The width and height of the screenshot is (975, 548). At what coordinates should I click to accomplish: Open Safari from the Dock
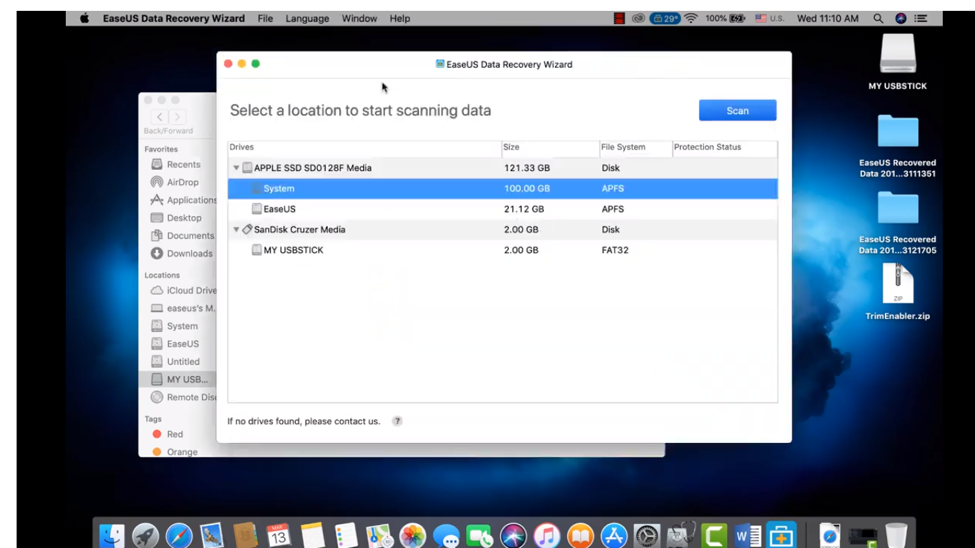coord(179,536)
